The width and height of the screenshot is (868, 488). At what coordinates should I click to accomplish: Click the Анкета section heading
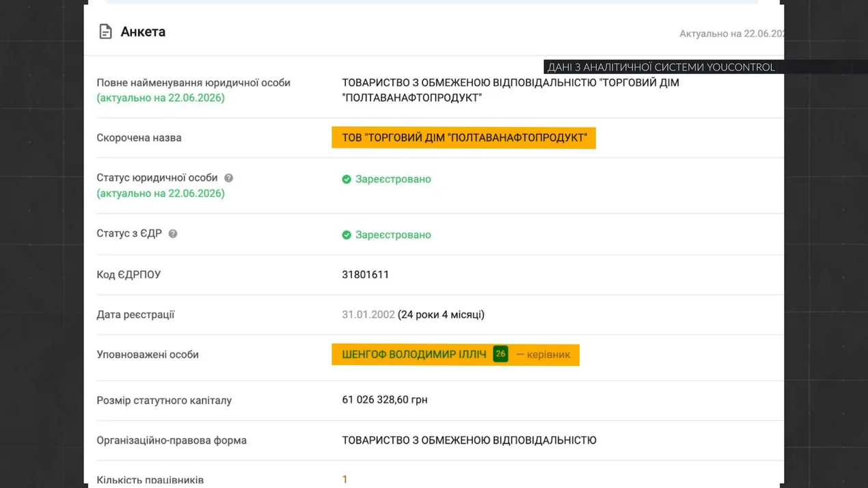(x=143, y=31)
